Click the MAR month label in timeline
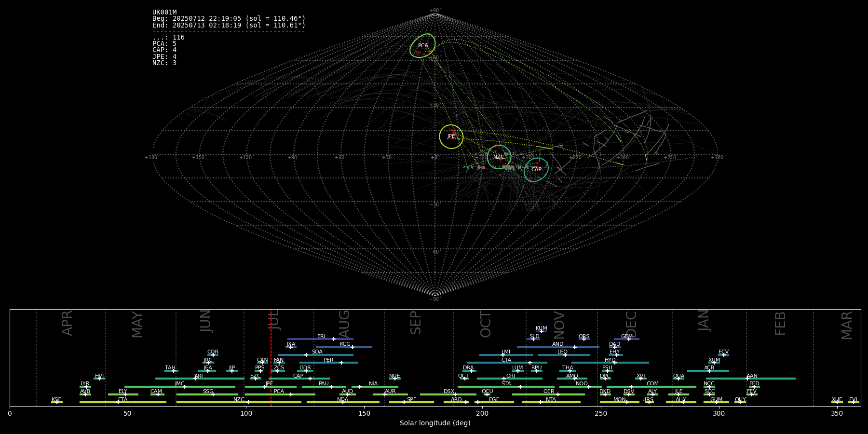 (x=847, y=325)
